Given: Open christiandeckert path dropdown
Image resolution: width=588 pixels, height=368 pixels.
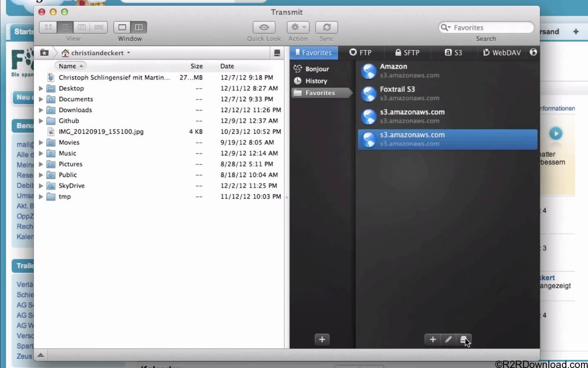Looking at the screenshot, I should pos(96,53).
